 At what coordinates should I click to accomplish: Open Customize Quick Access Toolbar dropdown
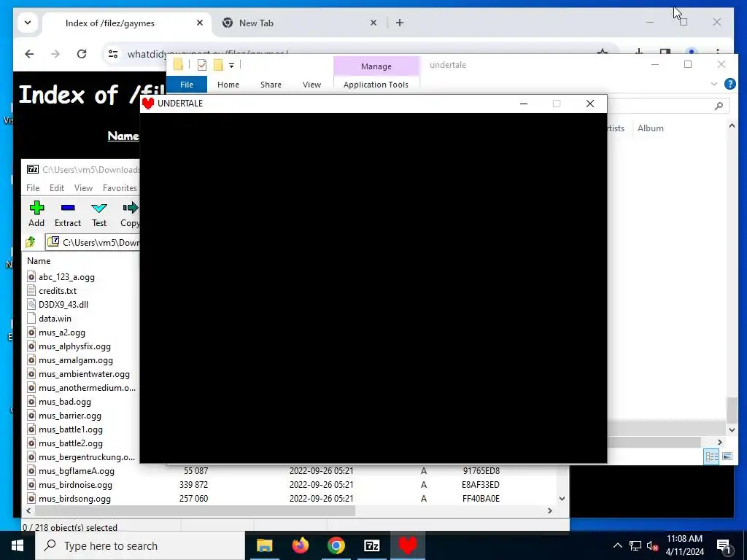click(231, 65)
